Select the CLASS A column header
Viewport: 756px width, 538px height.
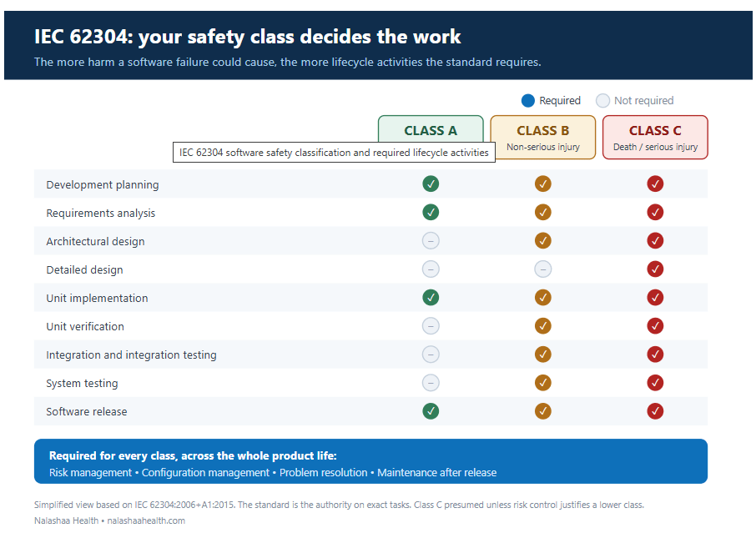[x=431, y=129]
